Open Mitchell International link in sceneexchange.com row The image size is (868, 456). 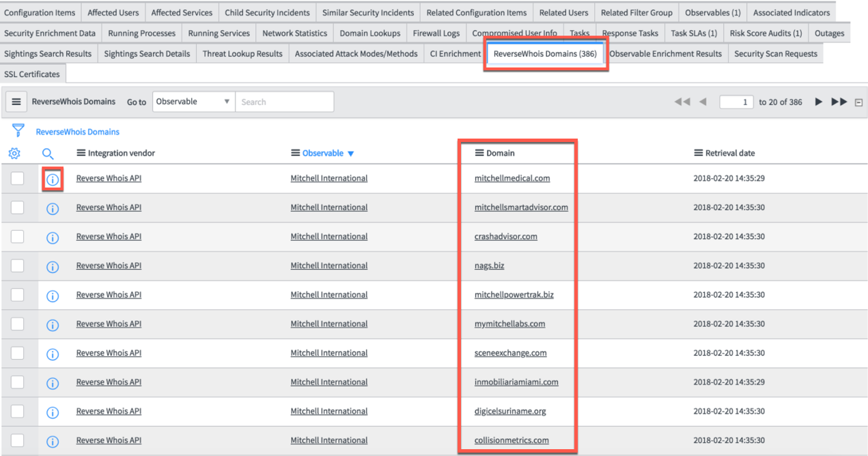(x=329, y=353)
